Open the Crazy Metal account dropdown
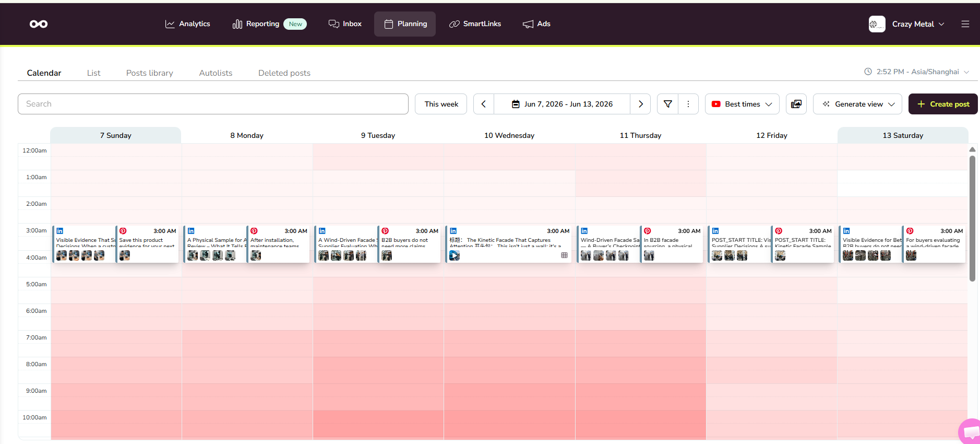 click(x=907, y=24)
